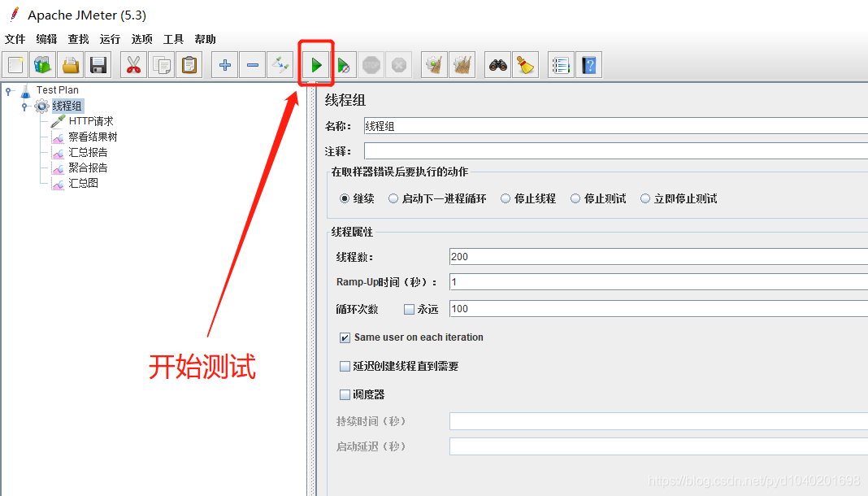Viewport: 868px width, 496px height.
Task: Click the Clear all brooms icon
Action: coord(462,65)
